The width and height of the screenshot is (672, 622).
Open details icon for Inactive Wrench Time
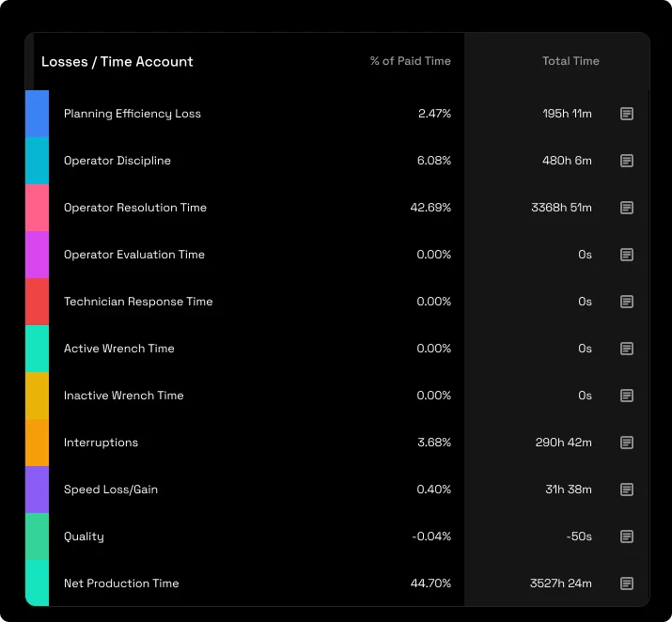[x=627, y=396]
